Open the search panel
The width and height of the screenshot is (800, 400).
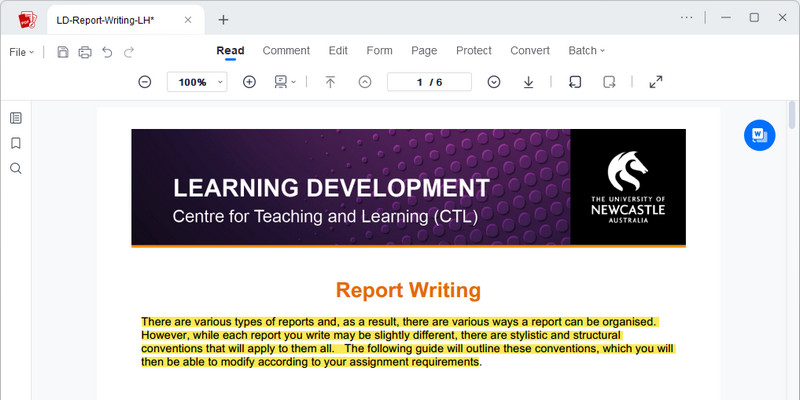tap(16, 168)
